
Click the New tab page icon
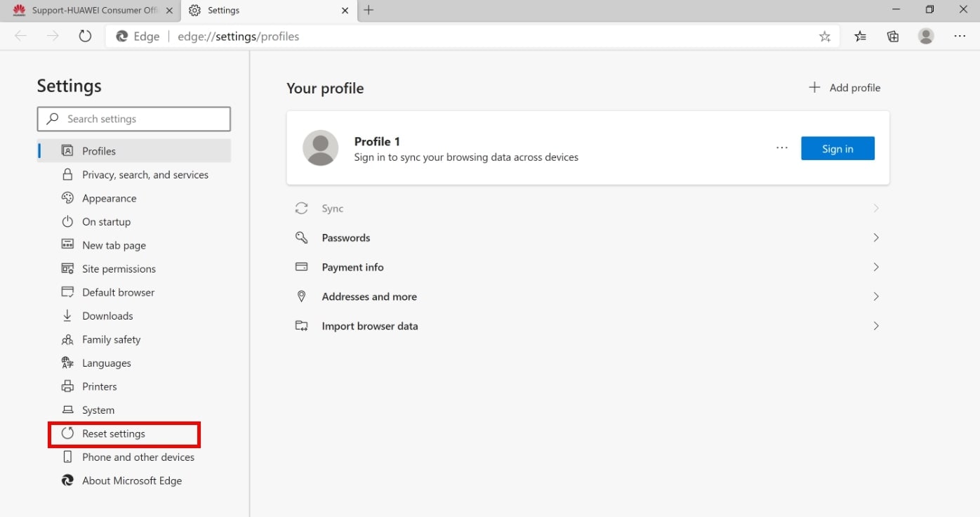(x=67, y=245)
